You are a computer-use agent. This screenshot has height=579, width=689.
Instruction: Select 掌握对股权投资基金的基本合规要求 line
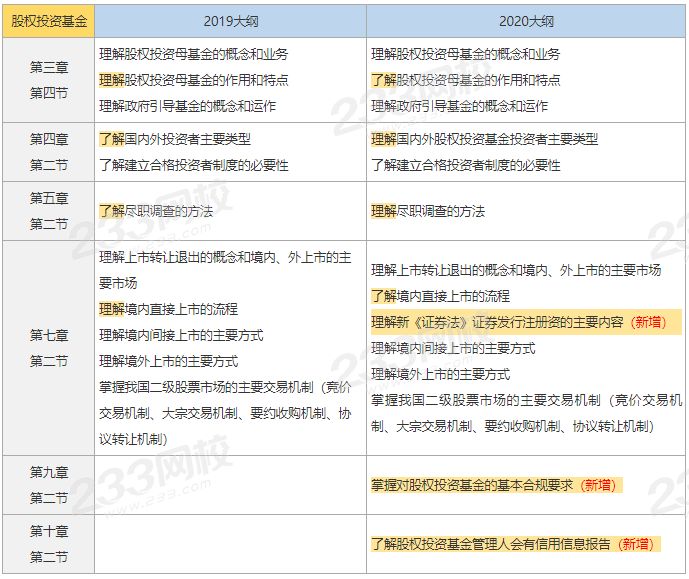point(497,485)
